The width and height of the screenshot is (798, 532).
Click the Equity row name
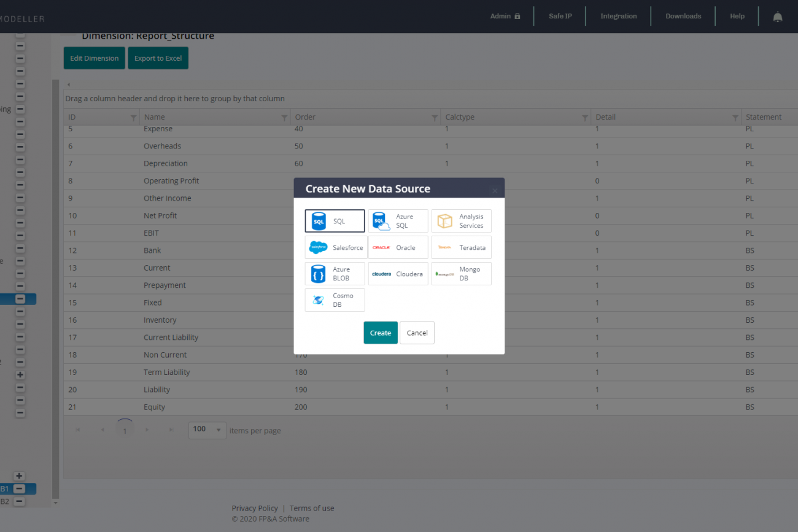click(x=155, y=407)
